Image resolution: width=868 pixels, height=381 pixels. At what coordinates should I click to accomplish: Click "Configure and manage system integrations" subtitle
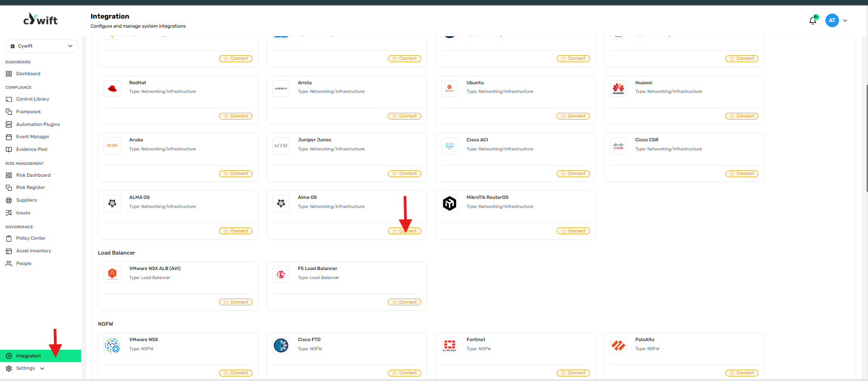[138, 26]
